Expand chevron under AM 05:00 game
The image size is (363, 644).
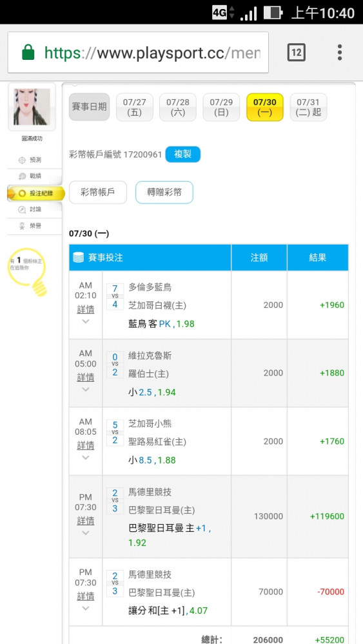pos(86,390)
